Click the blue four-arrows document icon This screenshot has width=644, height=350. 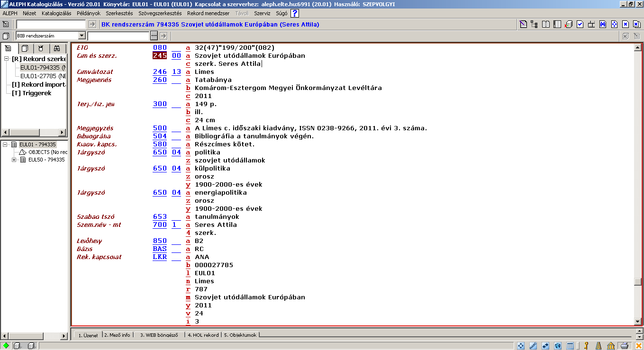coord(614,24)
